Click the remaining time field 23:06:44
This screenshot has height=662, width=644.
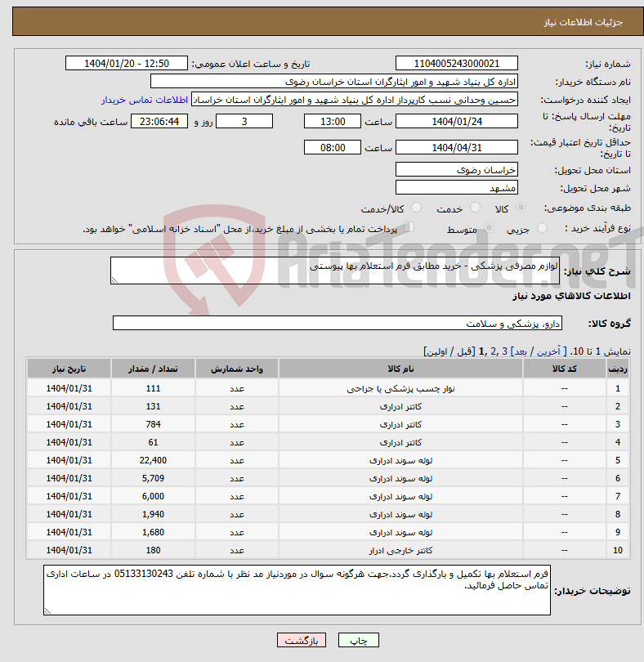(159, 122)
